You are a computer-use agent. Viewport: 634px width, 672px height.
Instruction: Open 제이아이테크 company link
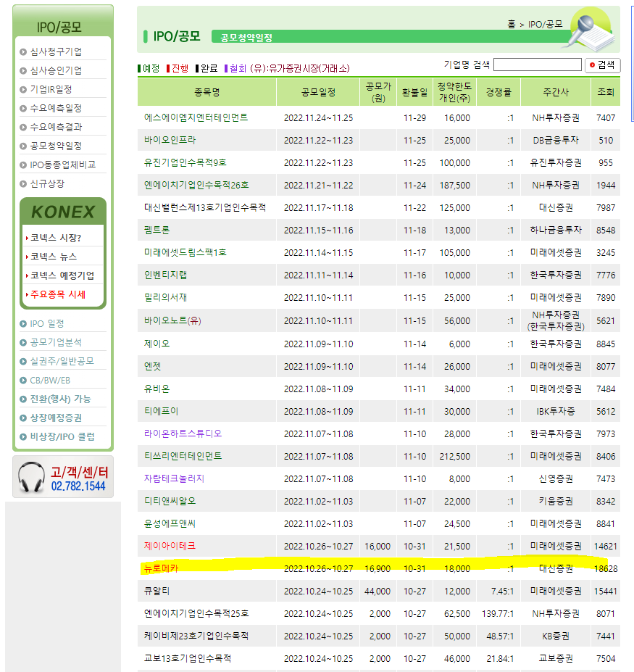(x=170, y=546)
